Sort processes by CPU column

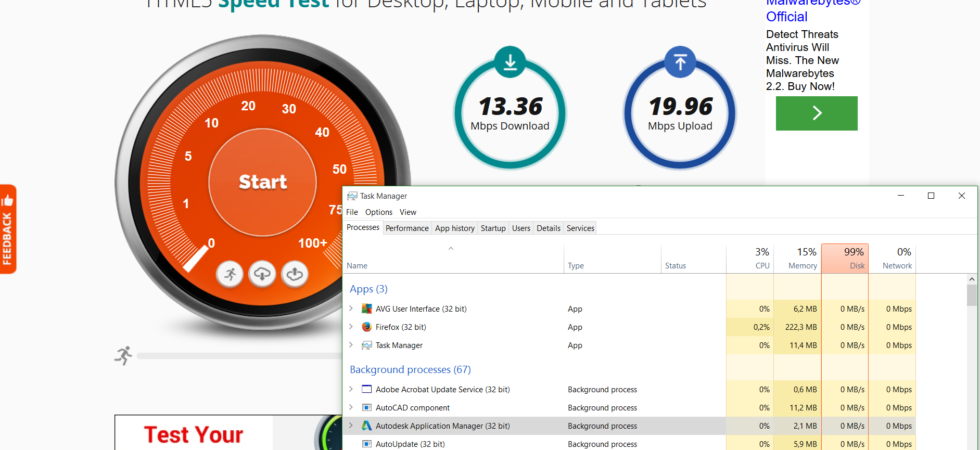pyautogui.click(x=750, y=259)
